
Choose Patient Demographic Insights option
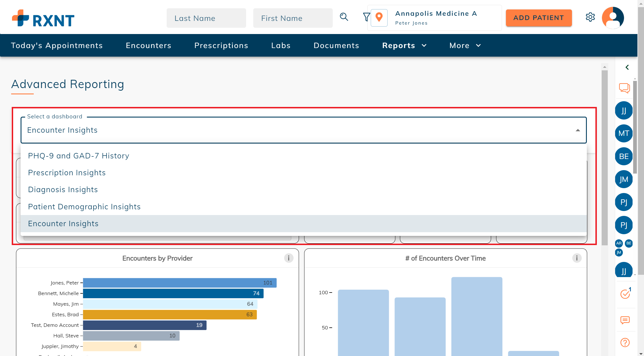point(304,207)
